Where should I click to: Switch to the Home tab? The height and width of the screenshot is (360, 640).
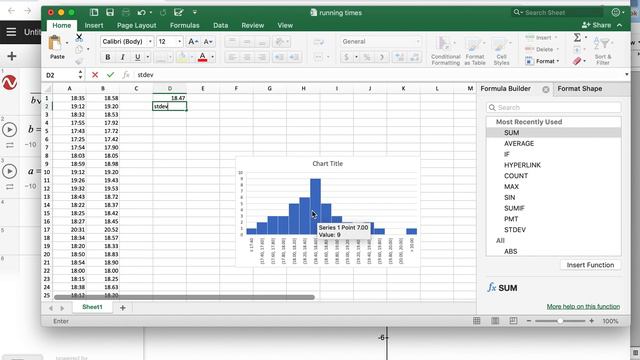pyautogui.click(x=62, y=25)
